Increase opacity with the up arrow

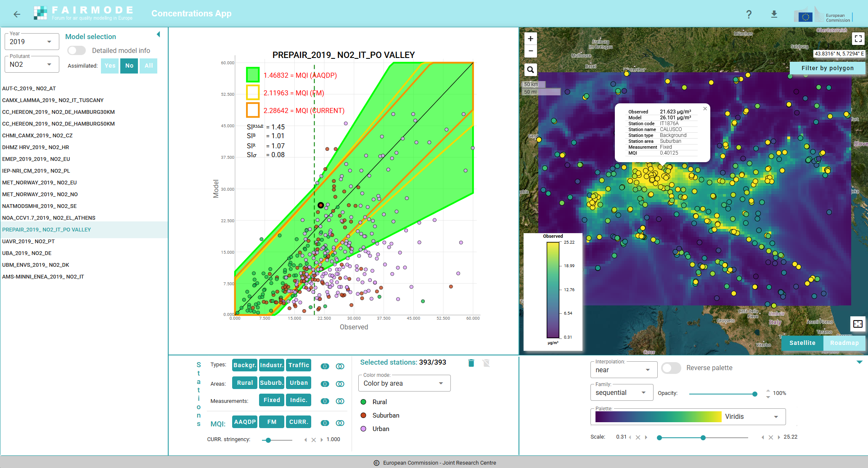coord(768,390)
